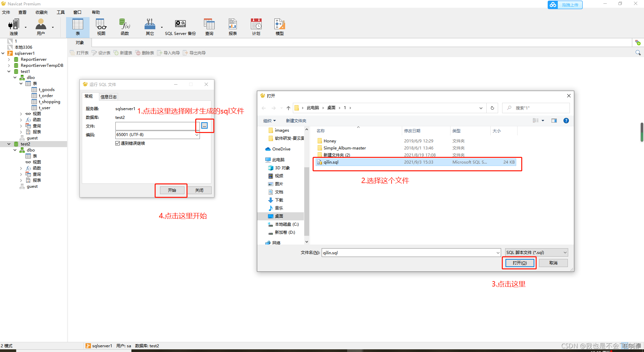Screen dimensions: 644x352
Task: Click the Model (模型) toolbar icon
Action: point(280,27)
